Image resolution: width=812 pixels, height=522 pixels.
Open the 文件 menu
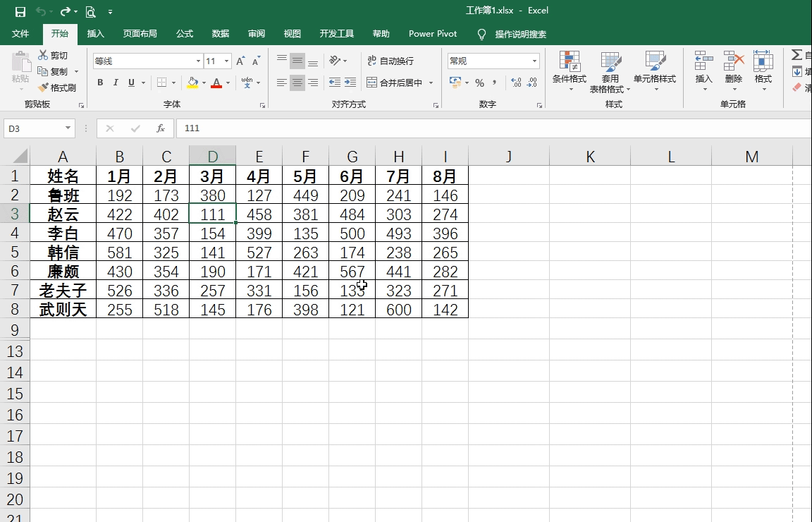(20, 34)
